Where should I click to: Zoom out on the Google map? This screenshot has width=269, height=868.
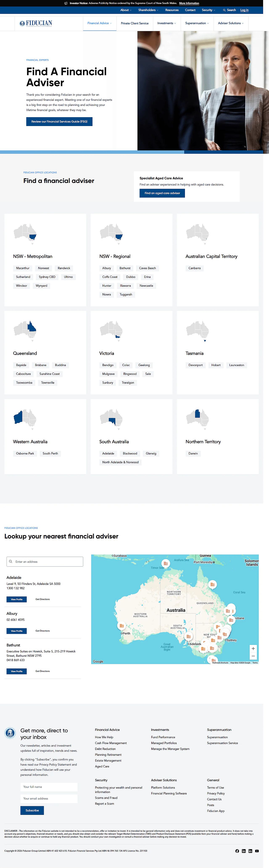[x=253, y=656]
